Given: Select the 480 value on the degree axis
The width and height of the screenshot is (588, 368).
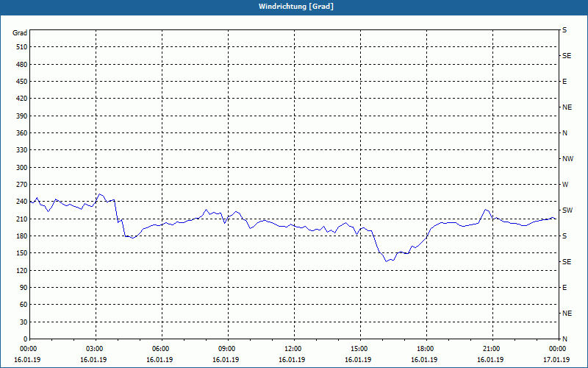Looking at the screenshot, I should [x=22, y=64].
